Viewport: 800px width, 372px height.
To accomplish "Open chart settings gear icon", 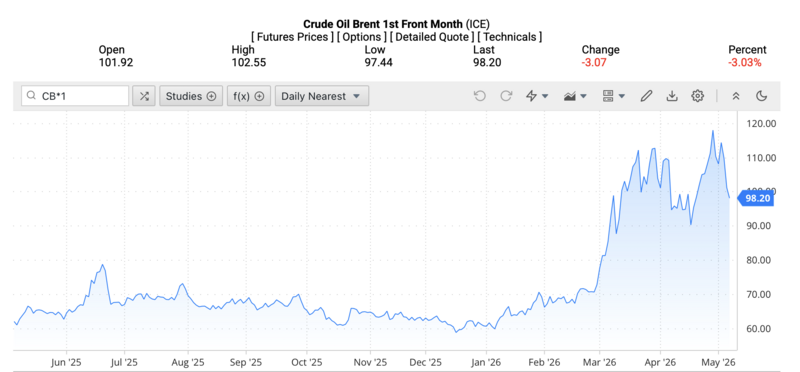I will coord(697,96).
